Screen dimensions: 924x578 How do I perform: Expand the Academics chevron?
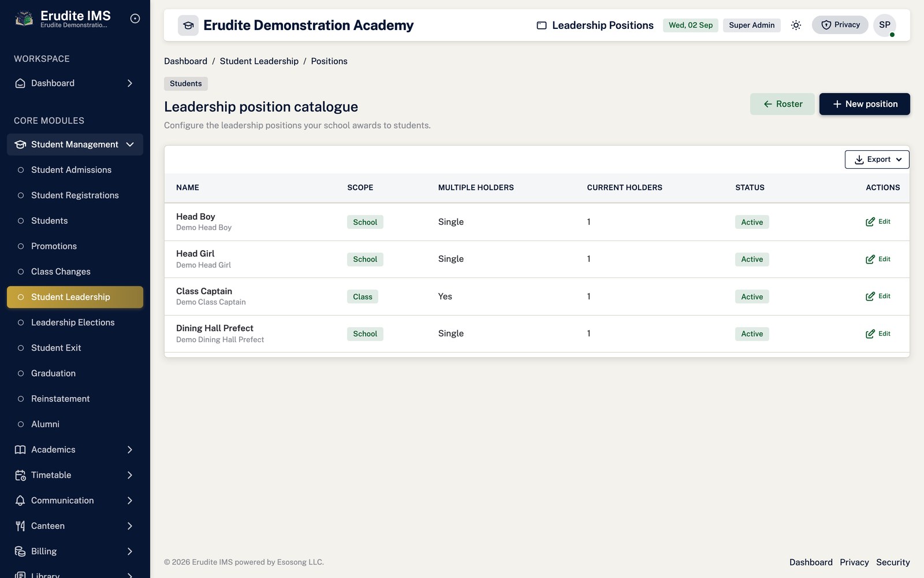pyautogui.click(x=130, y=450)
